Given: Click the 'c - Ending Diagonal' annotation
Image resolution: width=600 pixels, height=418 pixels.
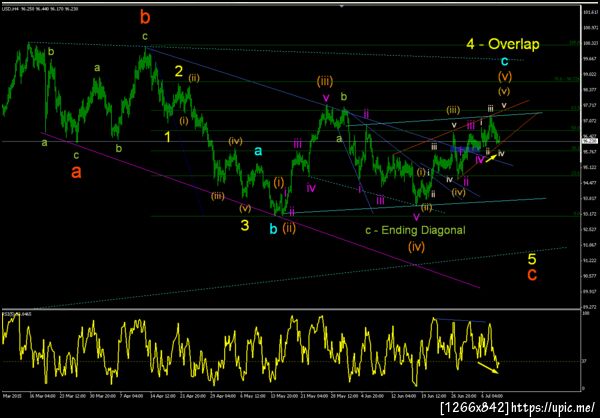Looking at the screenshot, I should [415, 230].
